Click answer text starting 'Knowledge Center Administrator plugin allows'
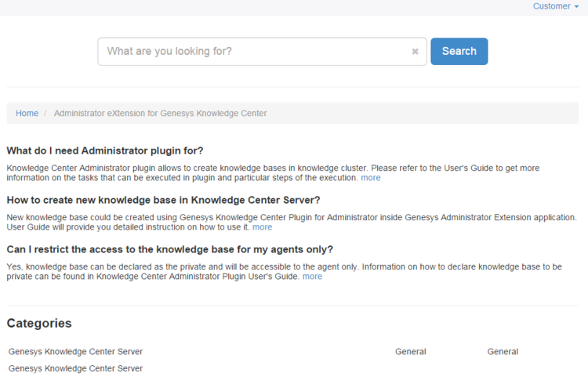 (273, 173)
